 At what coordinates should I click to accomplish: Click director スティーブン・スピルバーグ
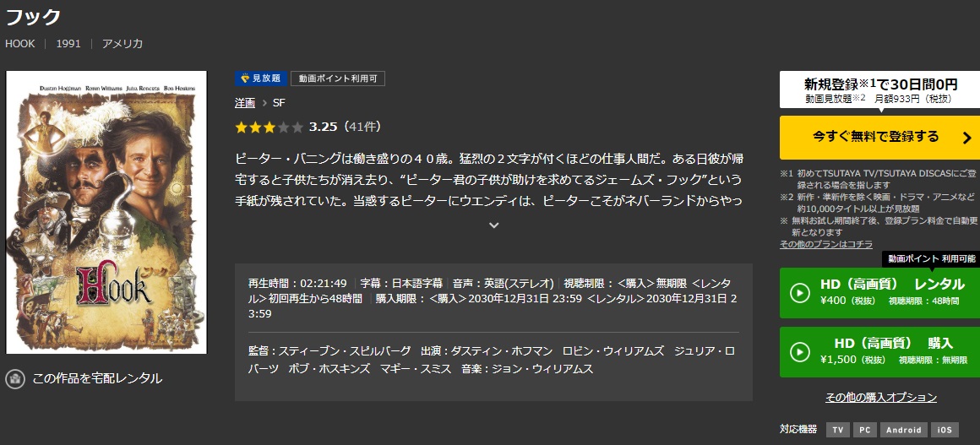[345, 350]
